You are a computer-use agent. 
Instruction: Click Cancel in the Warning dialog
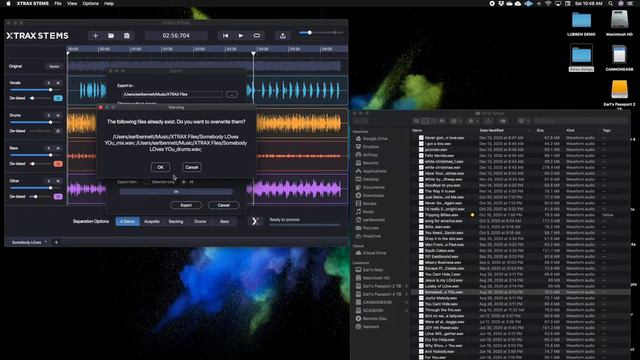191,167
